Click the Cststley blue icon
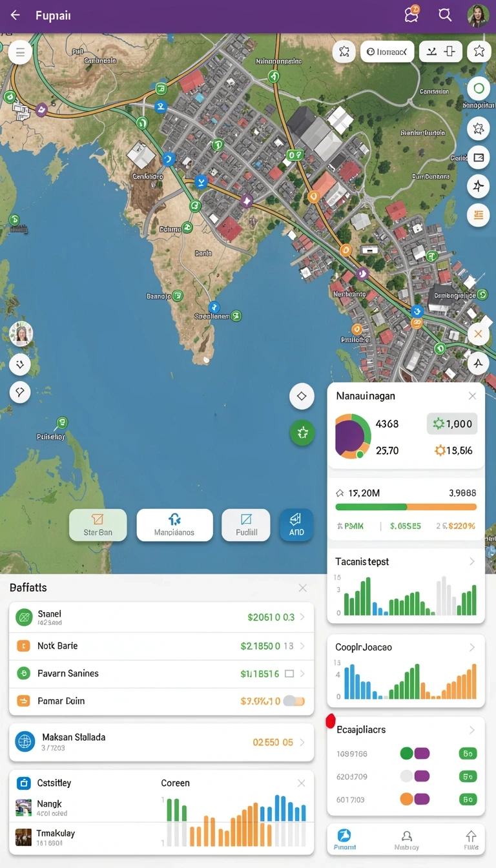The image size is (496, 868). pos(24,783)
